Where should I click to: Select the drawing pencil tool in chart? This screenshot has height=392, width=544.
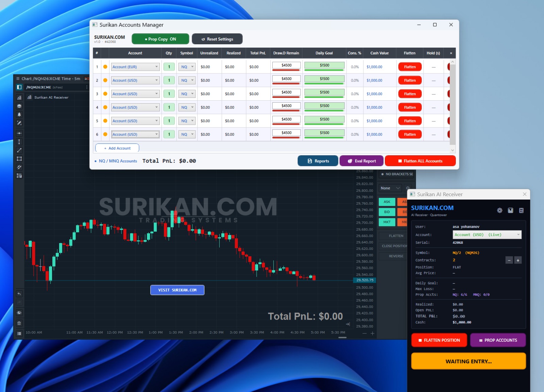tap(19, 123)
